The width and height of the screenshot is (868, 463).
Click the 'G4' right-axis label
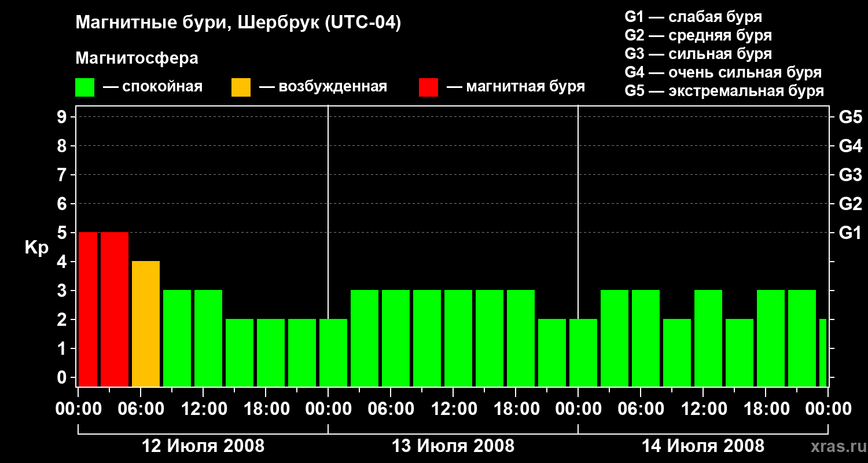click(x=850, y=146)
